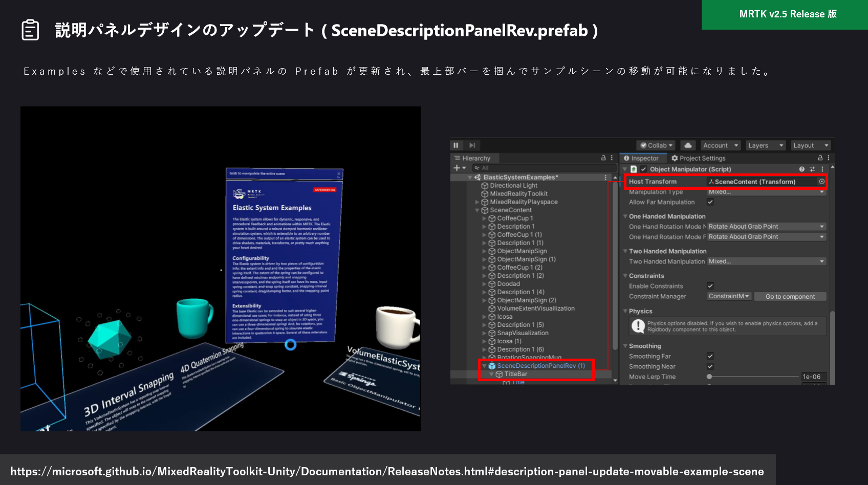
Task: Open the Manipulation Type dropdown
Action: click(767, 192)
